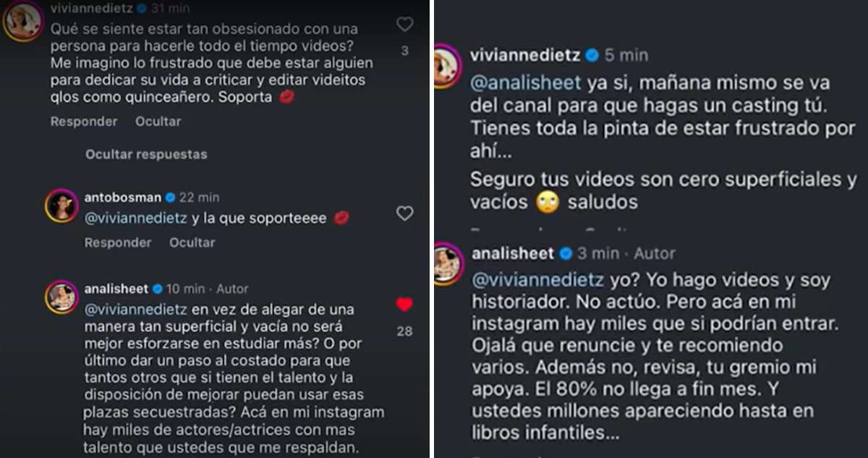
Task: Open viviannedietz's avatar in the left panel
Action: click(x=22, y=22)
